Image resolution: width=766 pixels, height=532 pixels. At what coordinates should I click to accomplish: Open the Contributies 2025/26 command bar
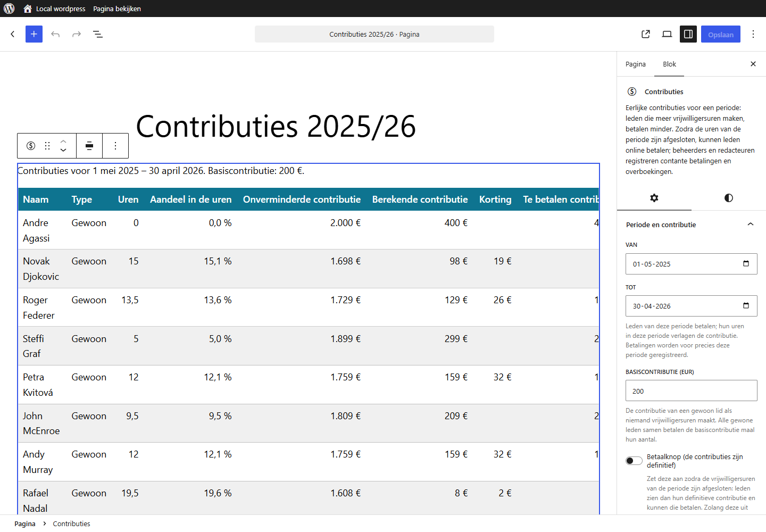[374, 34]
